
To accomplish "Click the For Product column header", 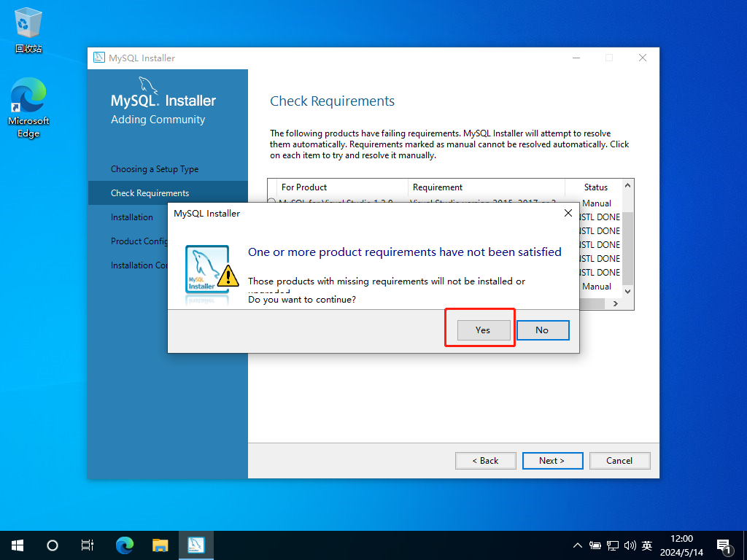I will [342, 187].
